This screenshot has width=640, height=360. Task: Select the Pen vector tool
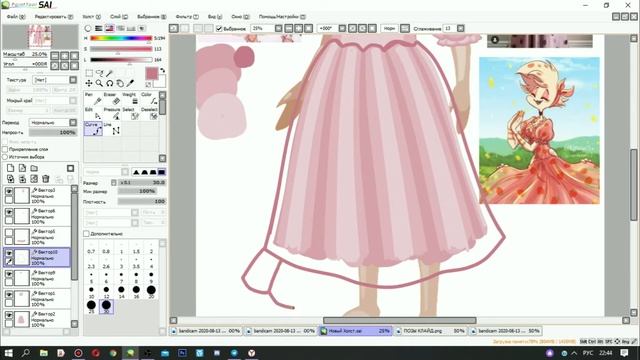click(x=93, y=99)
